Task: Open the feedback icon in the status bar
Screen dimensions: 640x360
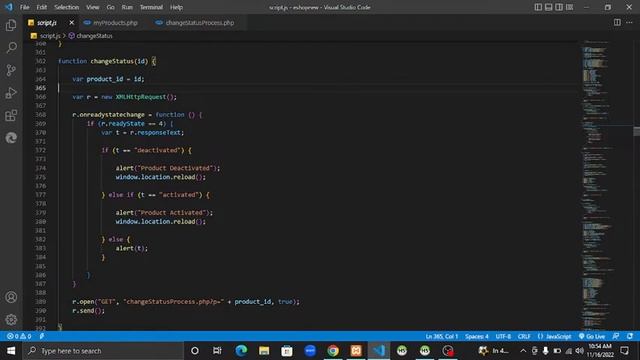Action: pos(616,336)
